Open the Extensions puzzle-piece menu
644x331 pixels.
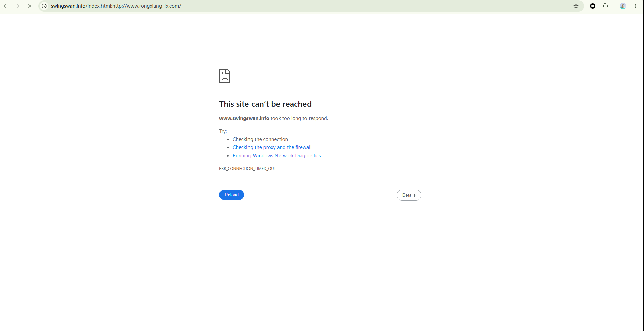605,6
